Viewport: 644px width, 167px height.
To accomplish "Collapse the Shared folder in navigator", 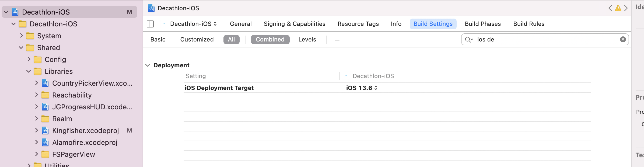I will click(x=20, y=48).
